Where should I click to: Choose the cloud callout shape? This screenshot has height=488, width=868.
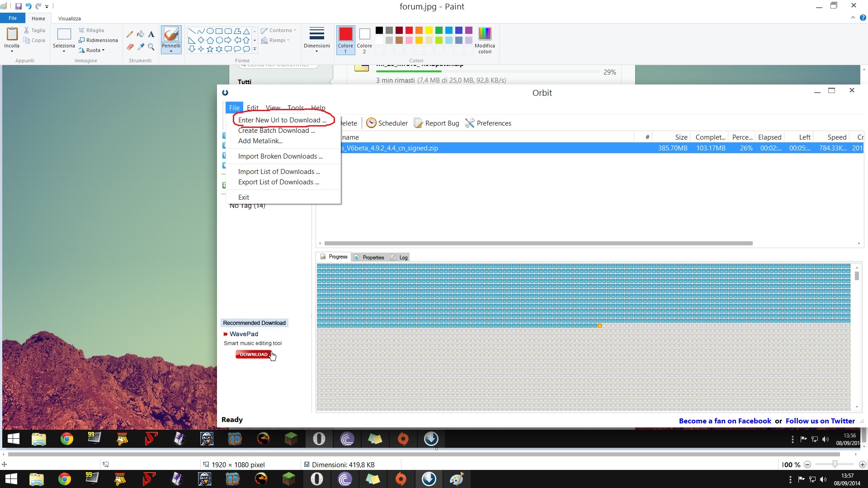coord(246,49)
